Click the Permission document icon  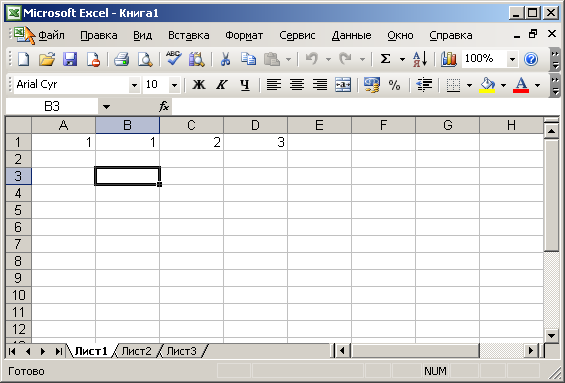tap(93, 59)
